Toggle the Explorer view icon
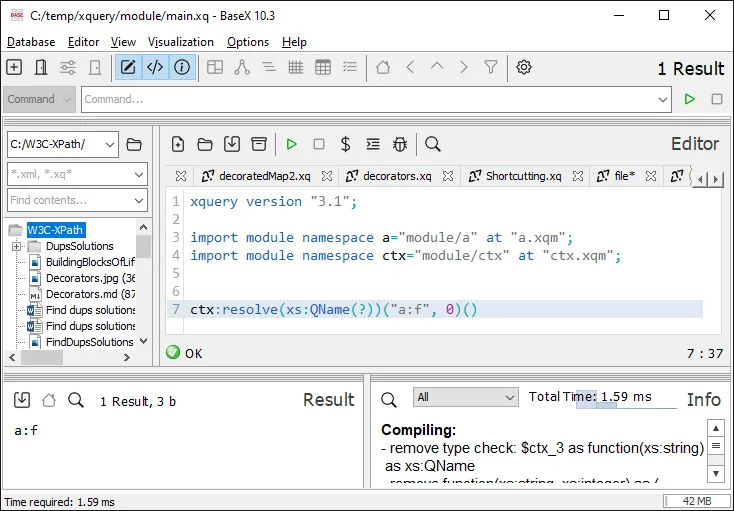Screen dimensions: 734x511 click(x=350, y=67)
